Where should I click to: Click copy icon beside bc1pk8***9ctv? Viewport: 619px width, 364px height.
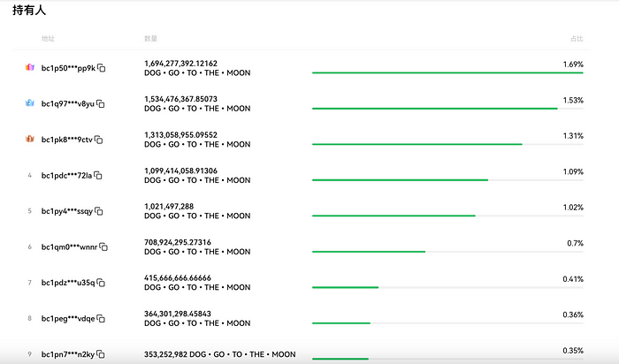(x=99, y=140)
